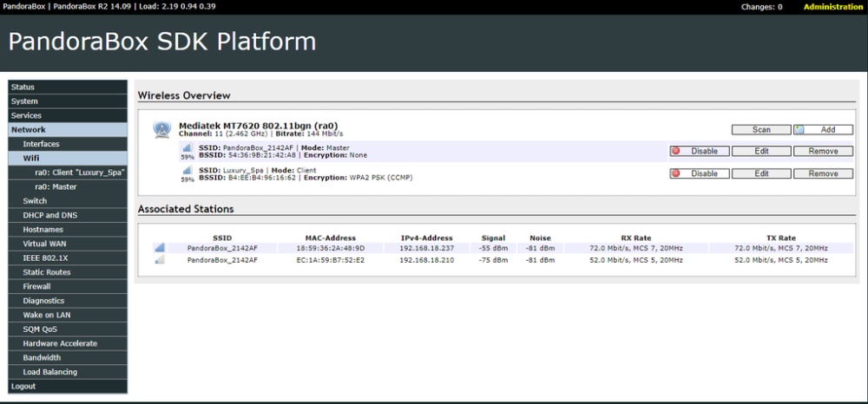Open the Services menu
The image size is (868, 404).
click(68, 115)
